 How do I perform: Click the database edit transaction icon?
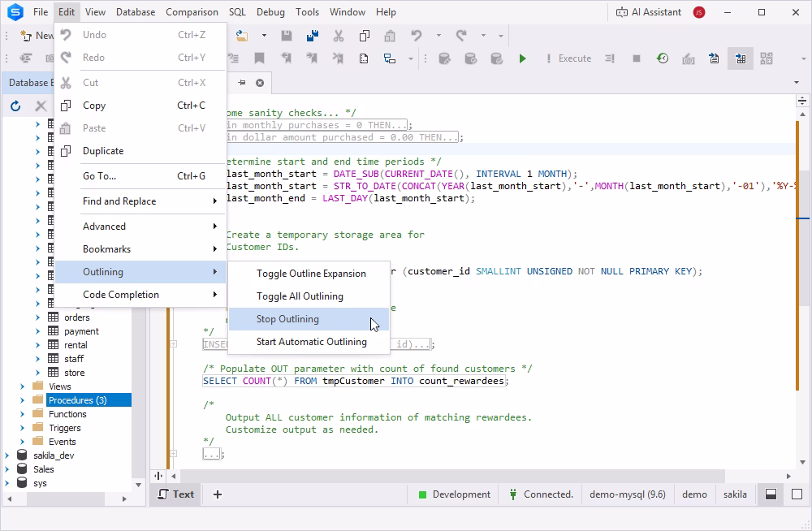(444, 58)
